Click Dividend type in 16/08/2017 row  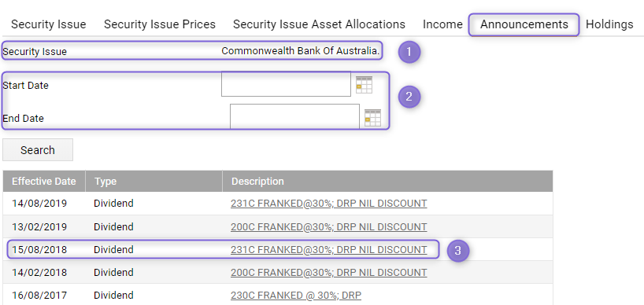tap(113, 296)
